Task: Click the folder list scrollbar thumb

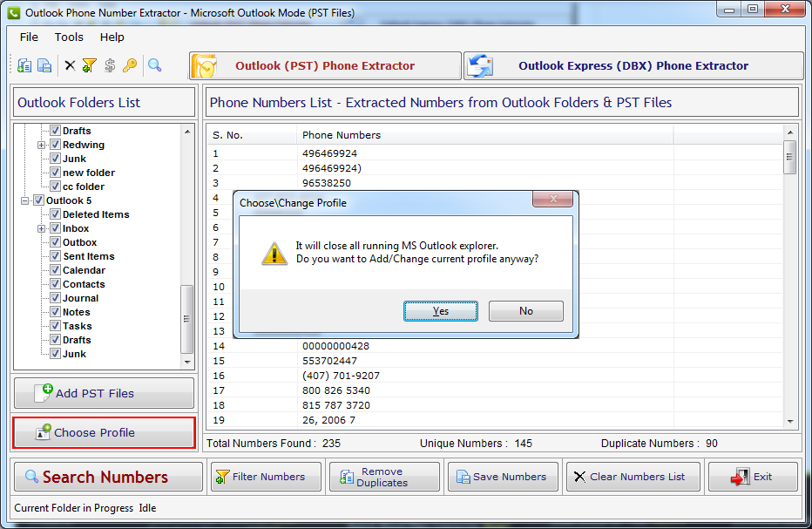Action: pos(186,319)
